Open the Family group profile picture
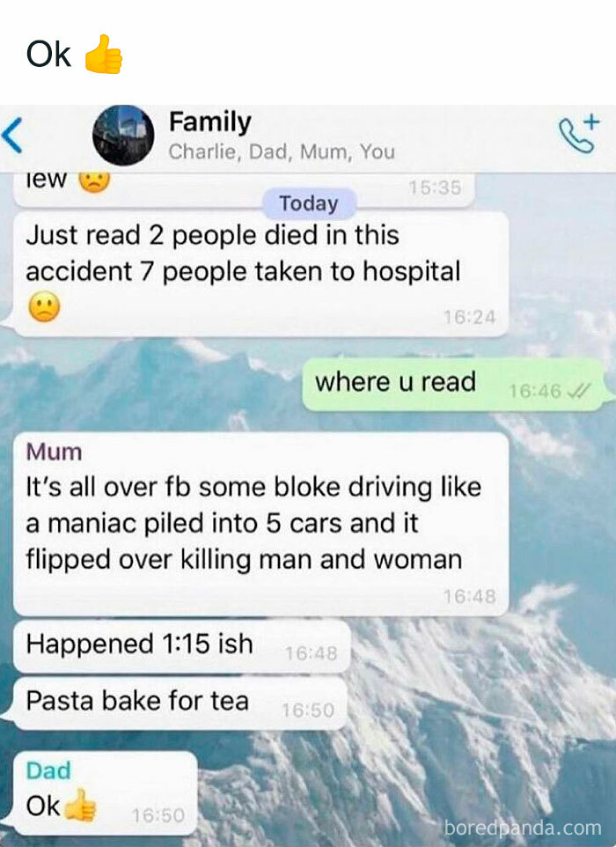 click(123, 135)
